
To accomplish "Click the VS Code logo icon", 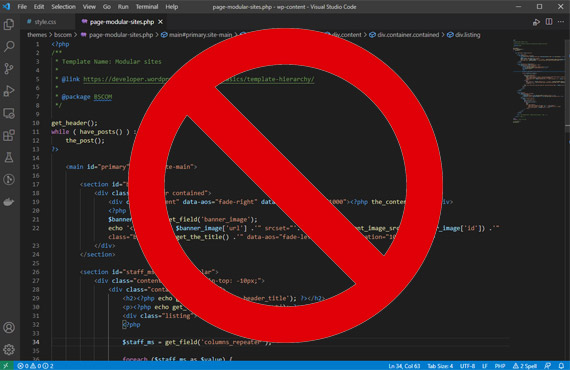I will 6,7.
